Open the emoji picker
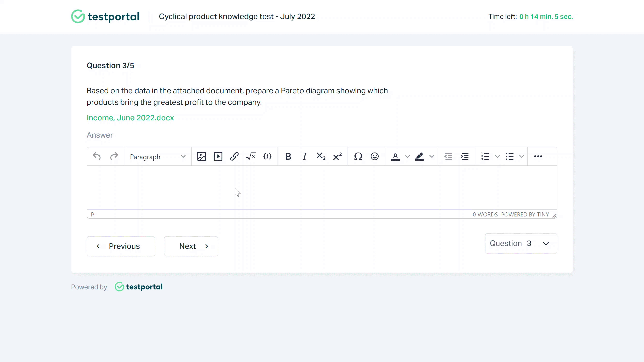Image resolution: width=644 pixels, height=362 pixels. tap(374, 156)
